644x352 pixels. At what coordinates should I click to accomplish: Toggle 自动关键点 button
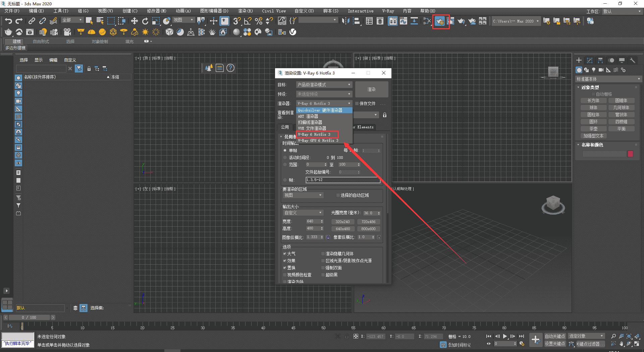(x=555, y=336)
